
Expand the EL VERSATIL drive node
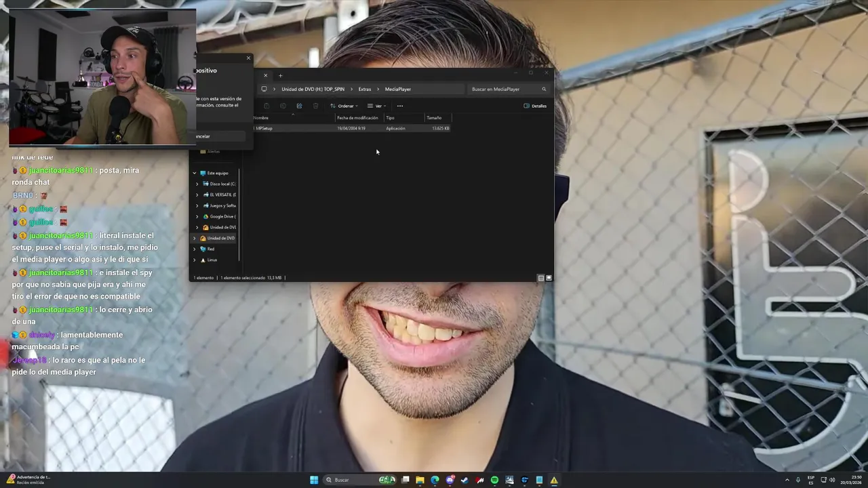click(197, 195)
